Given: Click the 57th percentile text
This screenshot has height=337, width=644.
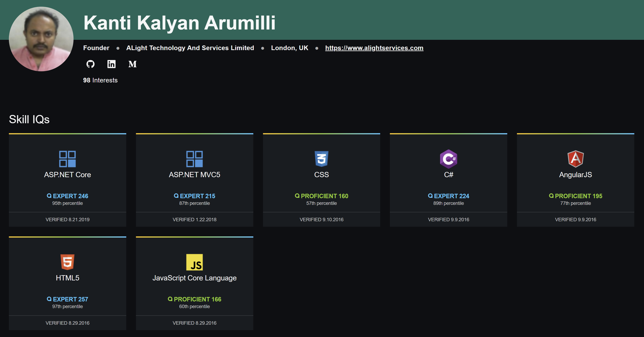Looking at the screenshot, I should (322, 203).
